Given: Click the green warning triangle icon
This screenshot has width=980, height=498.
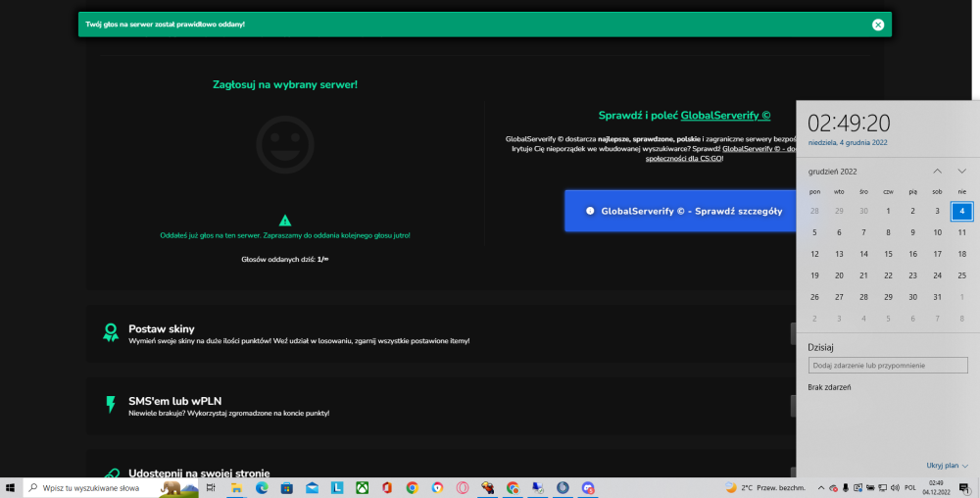Looking at the screenshot, I should click(285, 220).
